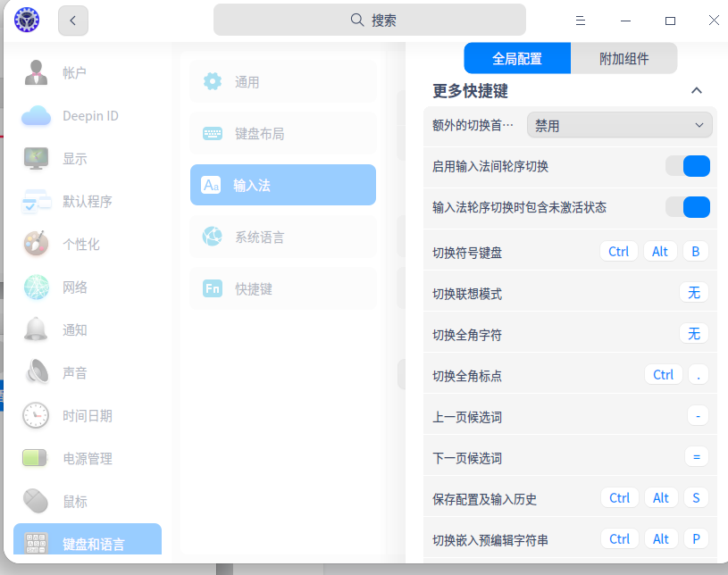
Task: Expand the back arrow navigation chevron
Action: 73,20
